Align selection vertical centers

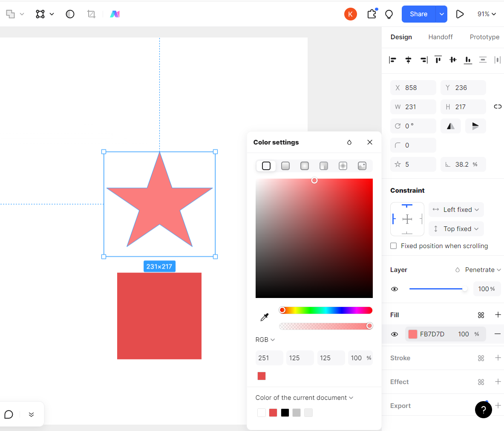click(x=453, y=60)
